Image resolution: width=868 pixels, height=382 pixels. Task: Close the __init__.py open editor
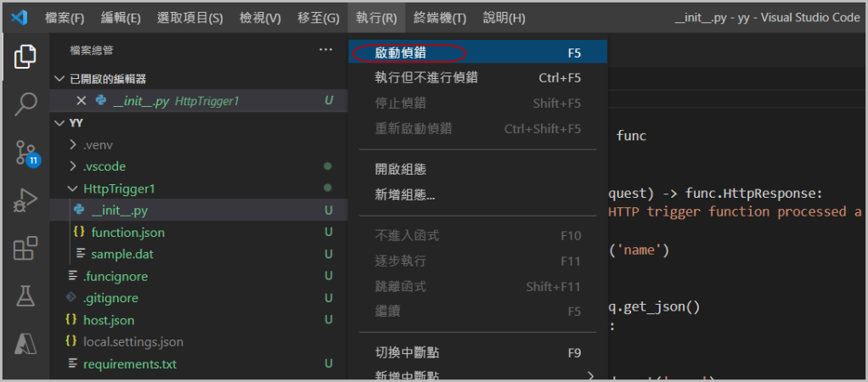[x=82, y=100]
